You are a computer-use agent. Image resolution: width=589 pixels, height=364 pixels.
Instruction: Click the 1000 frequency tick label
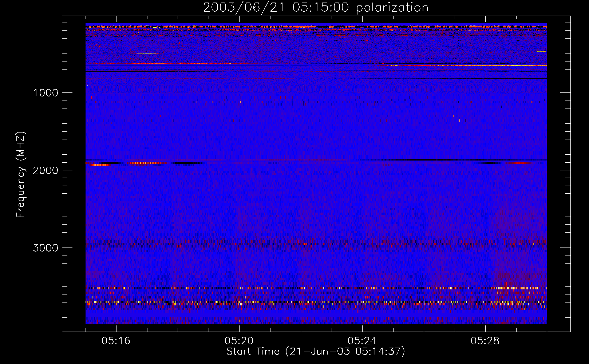[46, 93]
